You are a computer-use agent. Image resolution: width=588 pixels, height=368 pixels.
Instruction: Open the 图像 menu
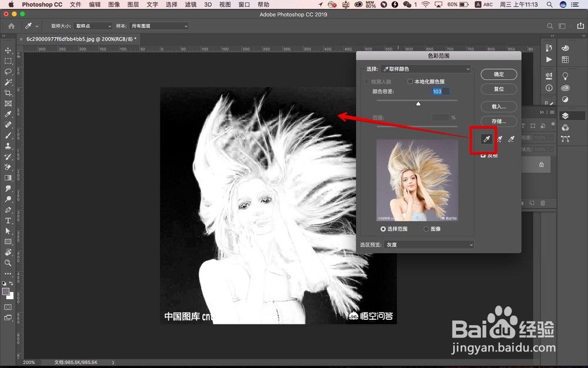[x=114, y=5]
